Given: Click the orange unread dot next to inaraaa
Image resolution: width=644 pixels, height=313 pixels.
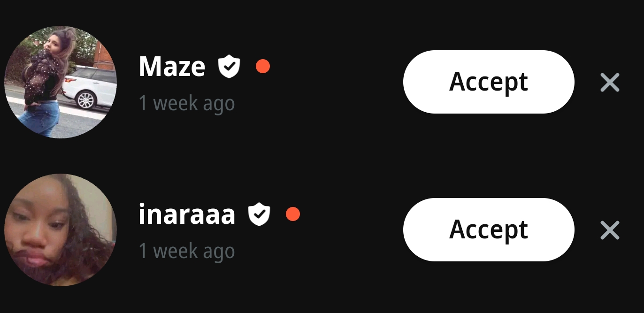Looking at the screenshot, I should click(x=293, y=214).
